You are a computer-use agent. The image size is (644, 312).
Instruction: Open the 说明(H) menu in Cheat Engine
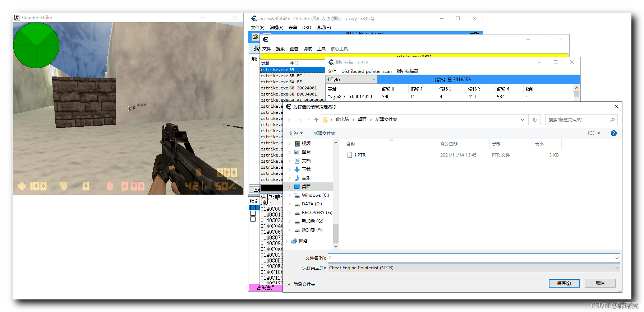tap(323, 28)
